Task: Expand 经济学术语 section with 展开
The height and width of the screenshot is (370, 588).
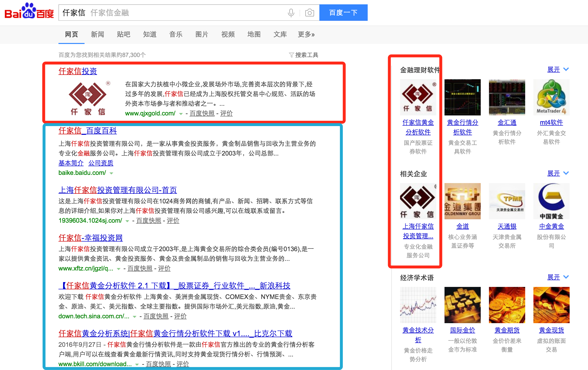Action: (558, 277)
